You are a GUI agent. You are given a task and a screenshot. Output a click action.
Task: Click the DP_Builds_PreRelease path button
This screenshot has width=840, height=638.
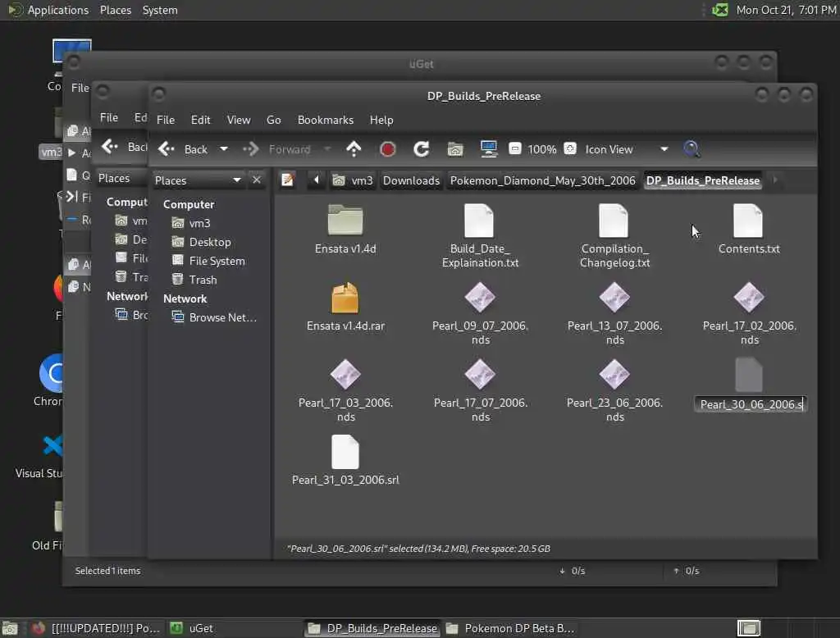point(703,180)
